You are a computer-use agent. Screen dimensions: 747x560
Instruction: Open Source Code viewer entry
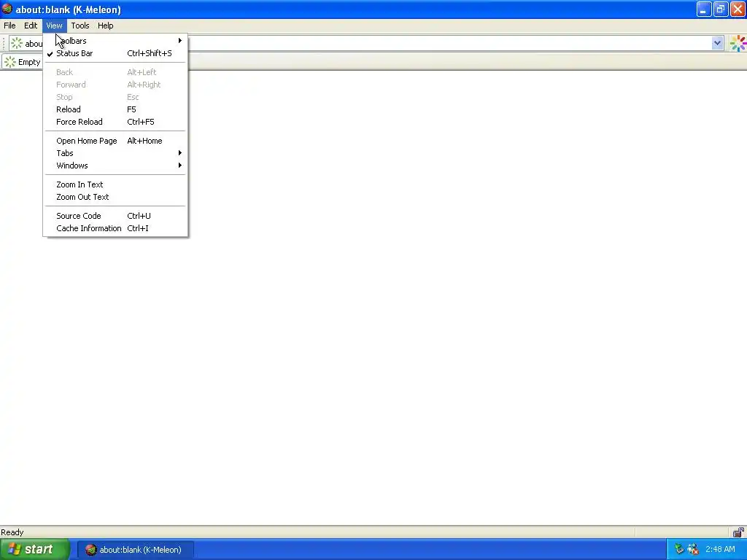[x=115, y=216]
